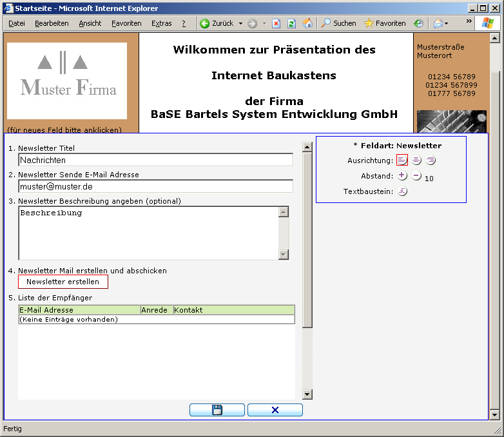Open the Bearbeiten menu
The width and height of the screenshot is (504, 437).
(52, 23)
